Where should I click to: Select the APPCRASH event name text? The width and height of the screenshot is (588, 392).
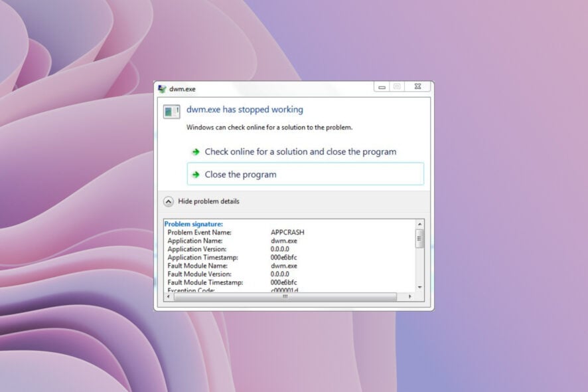click(289, 232)
